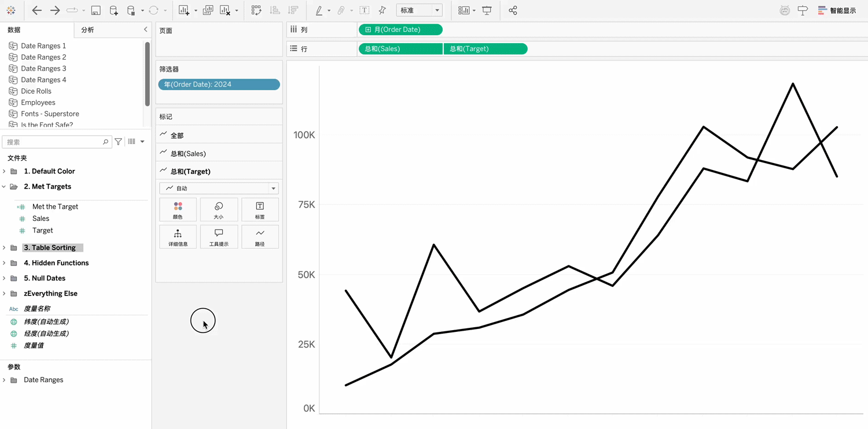
Task: Click the 智能显示 Show Me button
Action: coord(837,10)
